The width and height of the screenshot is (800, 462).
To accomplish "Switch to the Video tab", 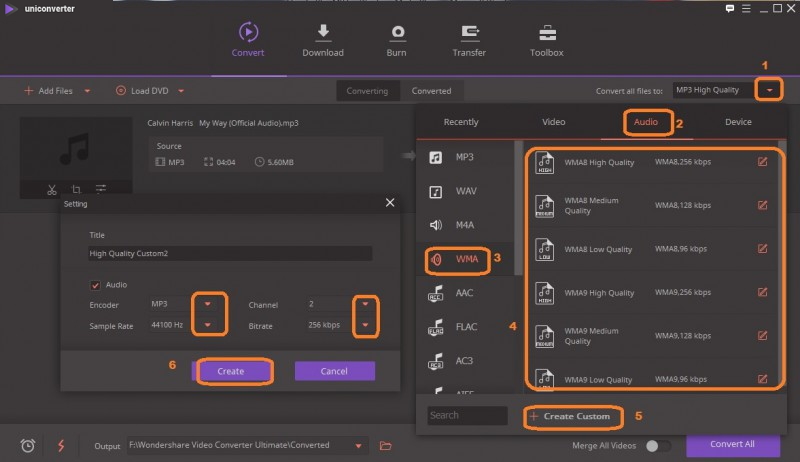I will (554, 122).
